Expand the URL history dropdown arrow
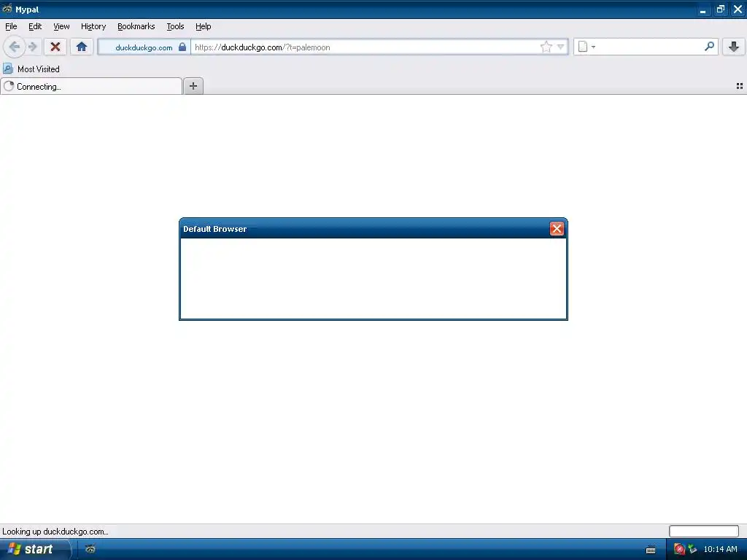Viewport: 747px width, 560px height. 561,47
